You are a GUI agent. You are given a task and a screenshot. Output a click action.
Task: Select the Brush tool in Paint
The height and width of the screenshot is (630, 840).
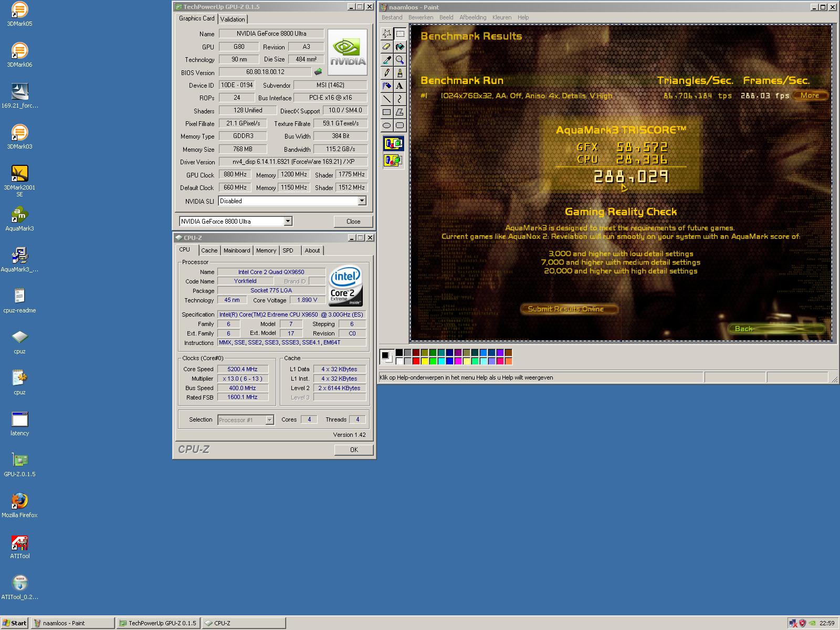(x=400, y=73)
